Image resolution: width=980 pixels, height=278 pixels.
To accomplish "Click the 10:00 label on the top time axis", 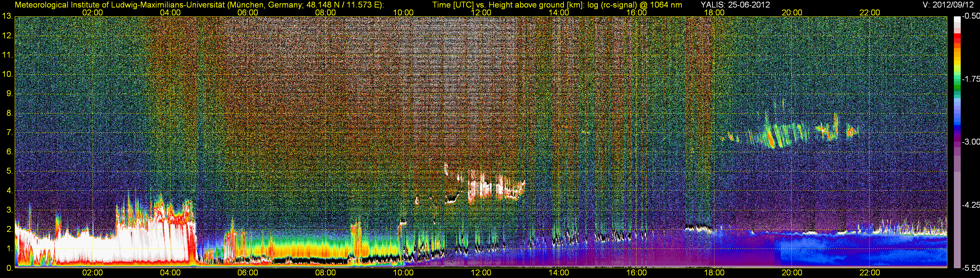I will click(x=403, y=12).
